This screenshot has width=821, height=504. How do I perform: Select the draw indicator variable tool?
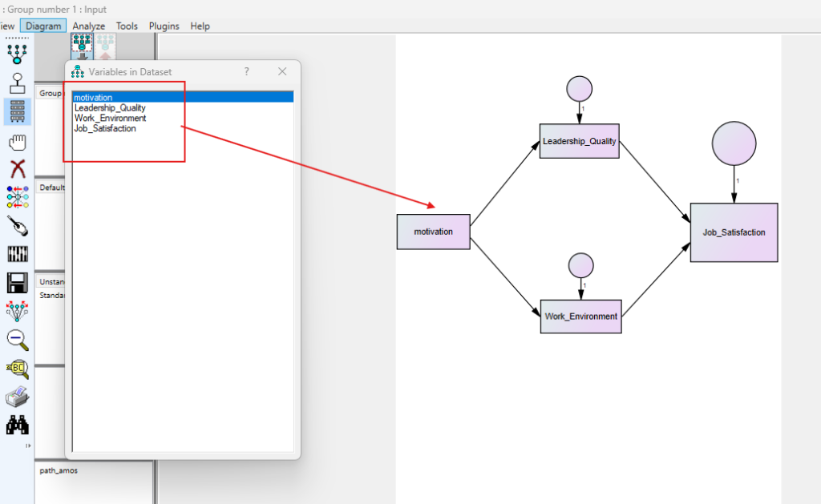(17, 54)
